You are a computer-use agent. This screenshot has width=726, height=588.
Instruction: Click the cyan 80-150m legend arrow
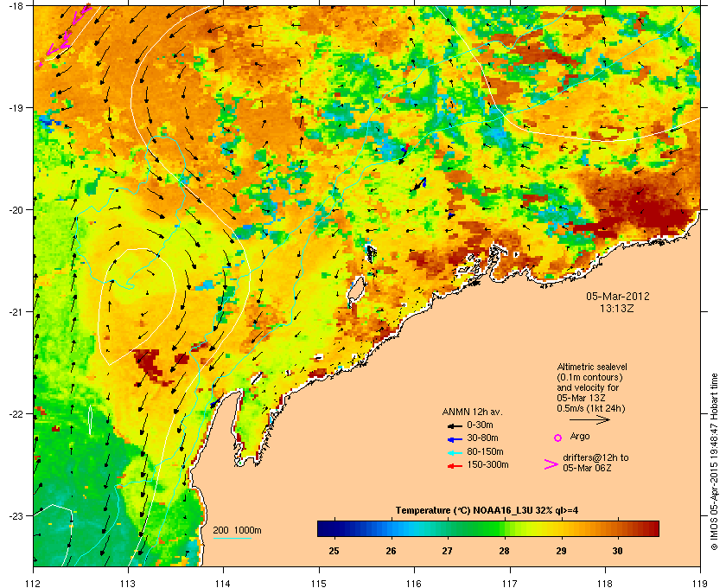pyautogui.click(x=455, y=452)
